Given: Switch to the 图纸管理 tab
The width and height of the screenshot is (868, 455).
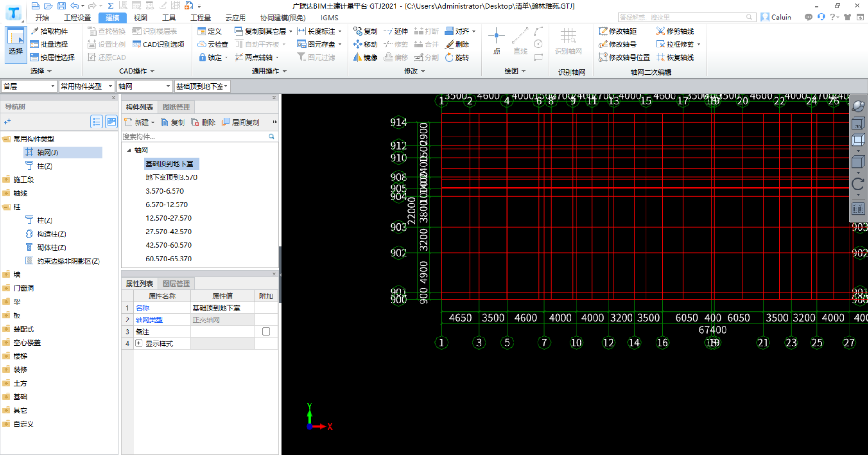Looking at the screenshot, I should (176, 107).
